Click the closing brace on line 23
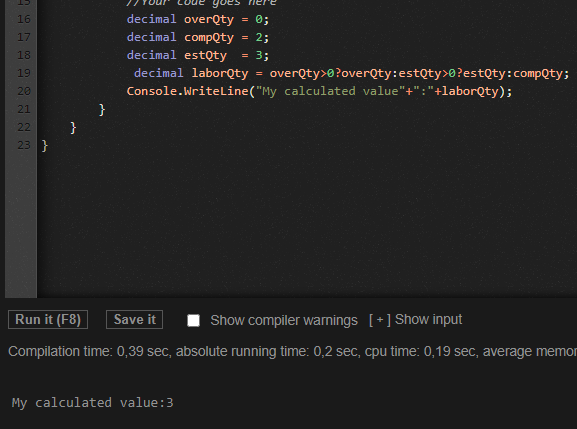 (45, 146)
